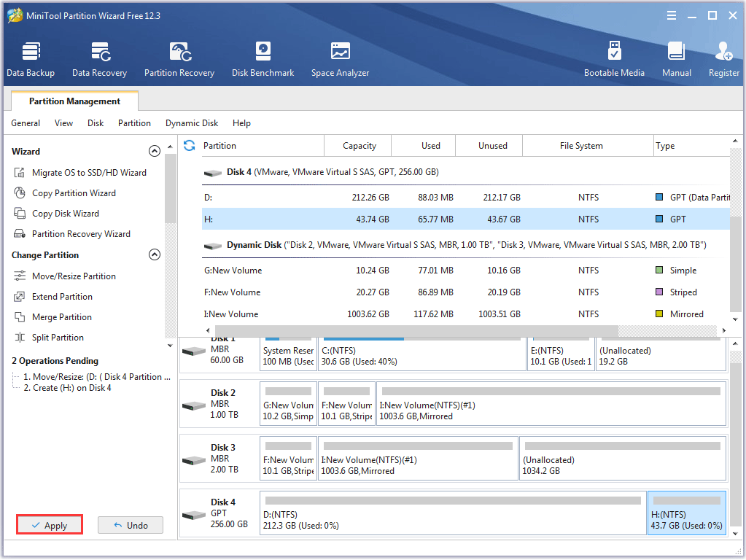Sort by the File System column header
Screen dimensions: 746x560
588,146
